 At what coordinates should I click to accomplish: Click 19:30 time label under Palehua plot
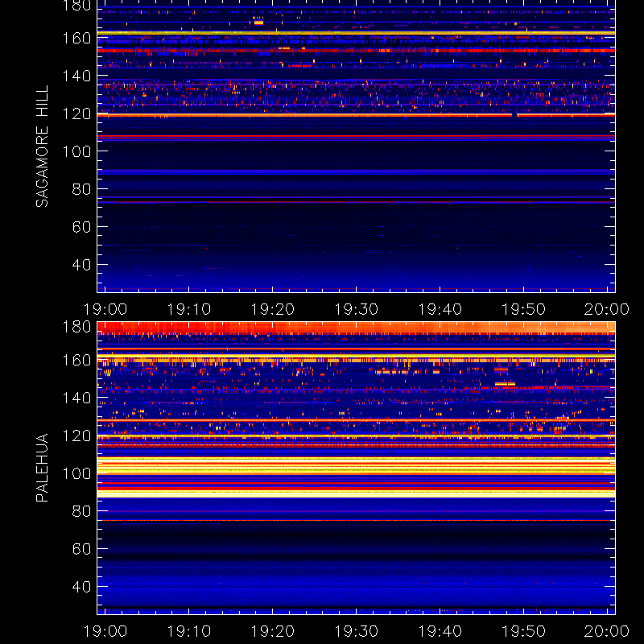356,631
